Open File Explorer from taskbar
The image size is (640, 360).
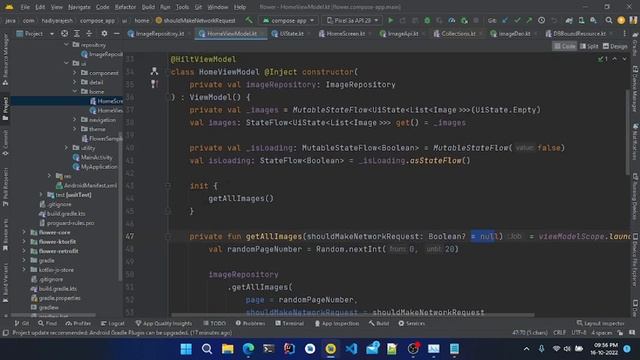click(228, 349)
